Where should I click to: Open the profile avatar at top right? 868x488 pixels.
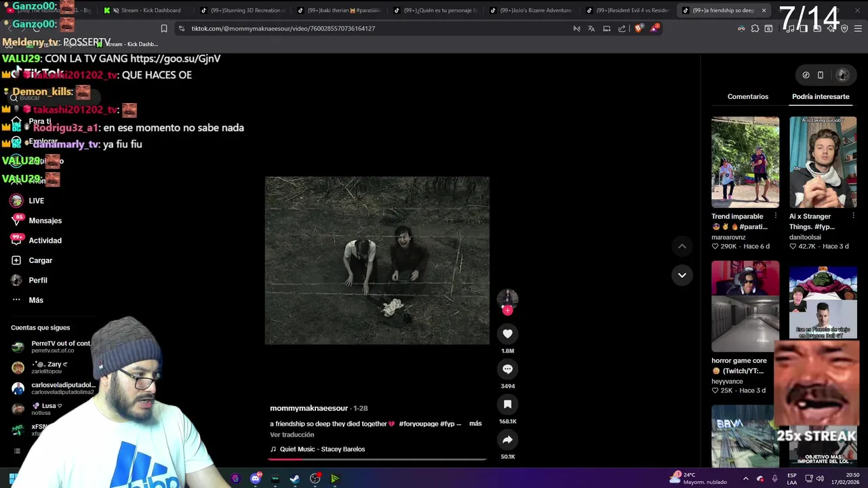(842, 75)
